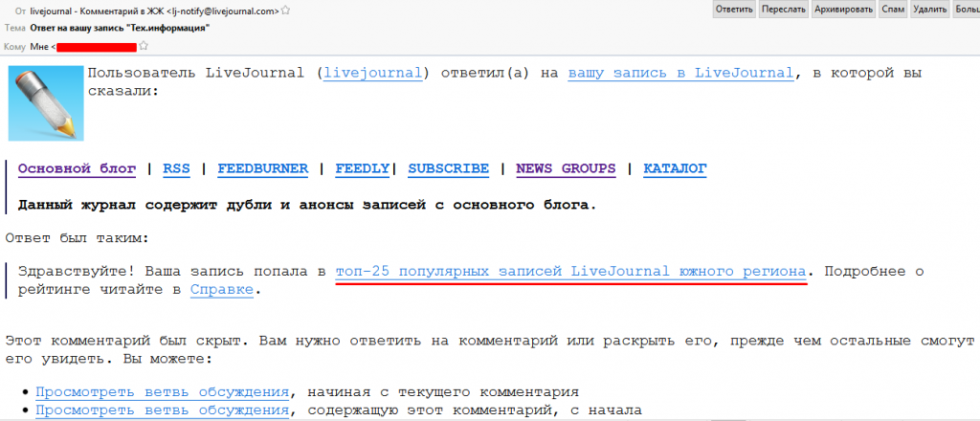Open the FEEDLY link
This screenshot has width=980, height=421.
click(363, 168)
